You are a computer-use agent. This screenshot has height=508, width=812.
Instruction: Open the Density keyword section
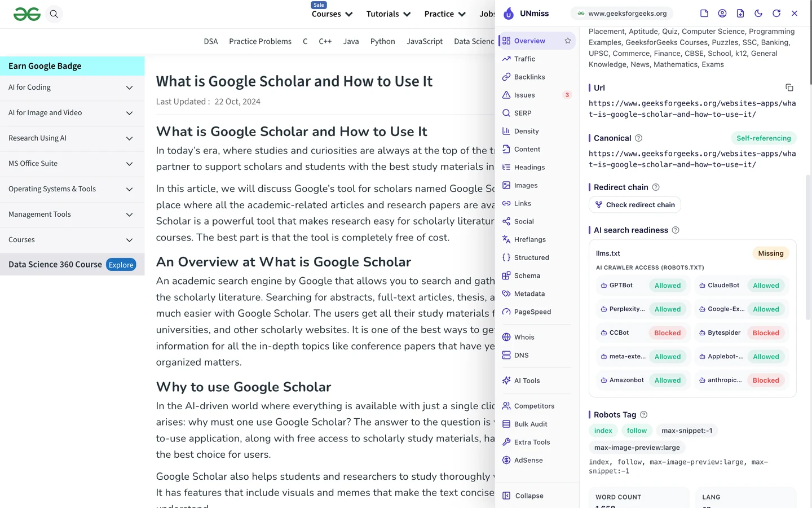pyautogui.click(x=537, y=131)
